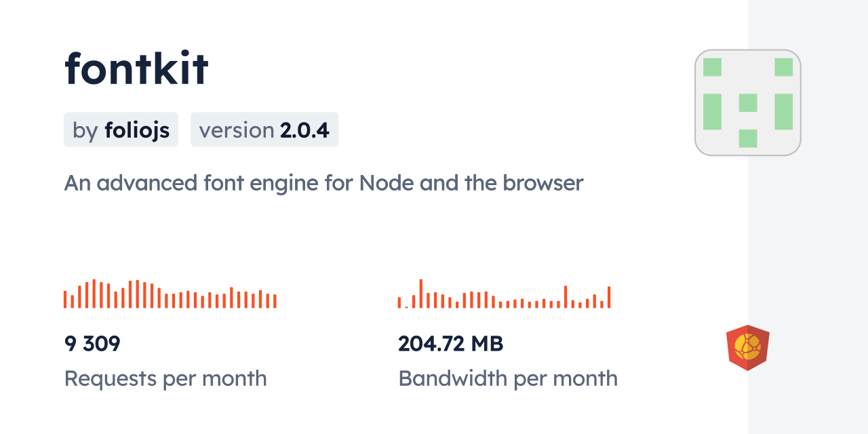Click the top-left green square in avatar

[x=712, y=67]
